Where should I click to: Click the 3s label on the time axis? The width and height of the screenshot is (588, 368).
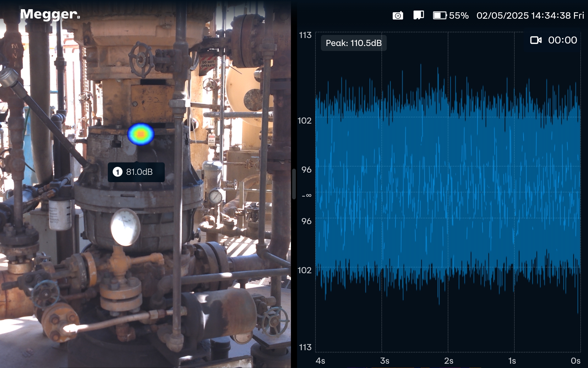click(x=384, y=361)
